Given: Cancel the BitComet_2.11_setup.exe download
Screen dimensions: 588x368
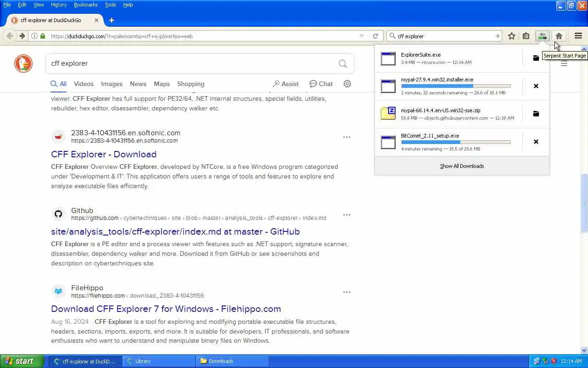Looking at the screenshot, I should point(536,142).
